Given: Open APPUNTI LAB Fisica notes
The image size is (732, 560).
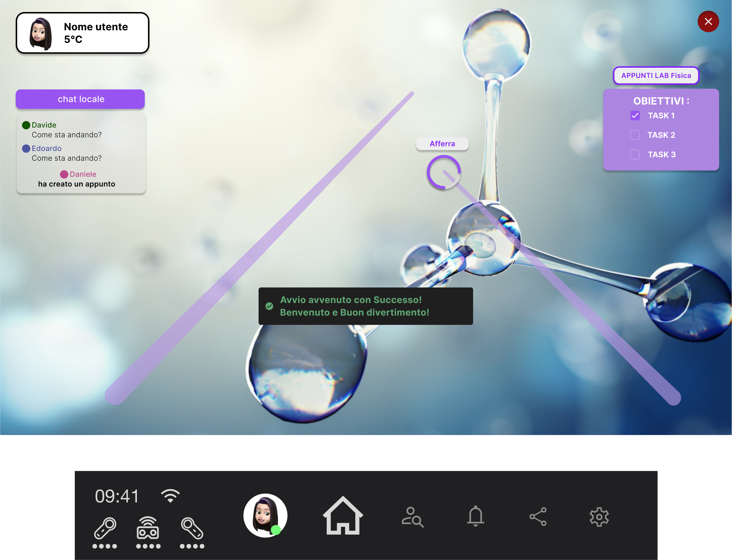Looking at the screenshot, I should (656, 76).
